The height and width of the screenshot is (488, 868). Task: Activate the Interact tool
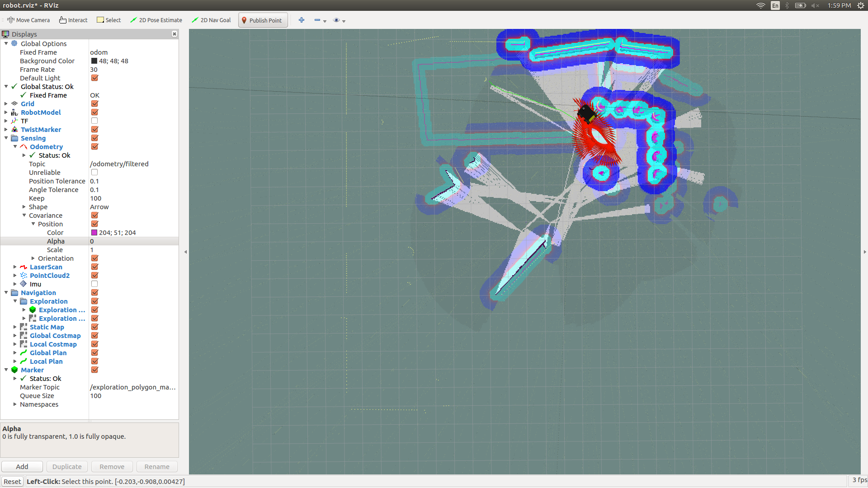pyautogui.click(x=73, y=20)
